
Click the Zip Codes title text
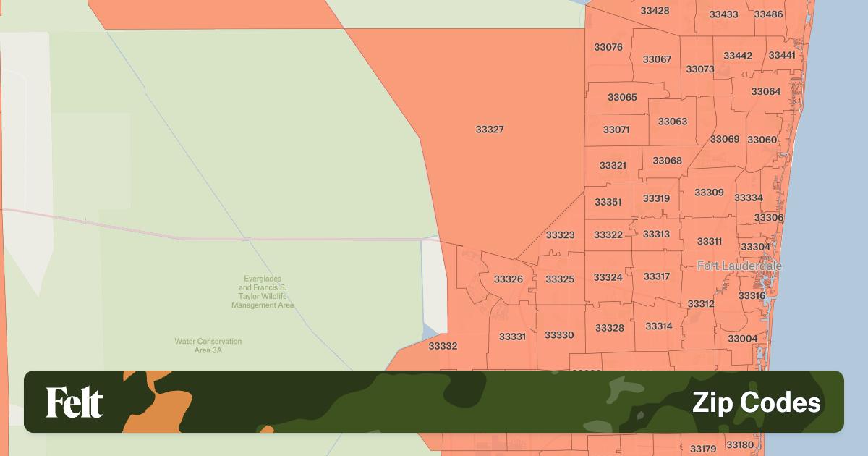pyautogui.click(x=756, y=402)
